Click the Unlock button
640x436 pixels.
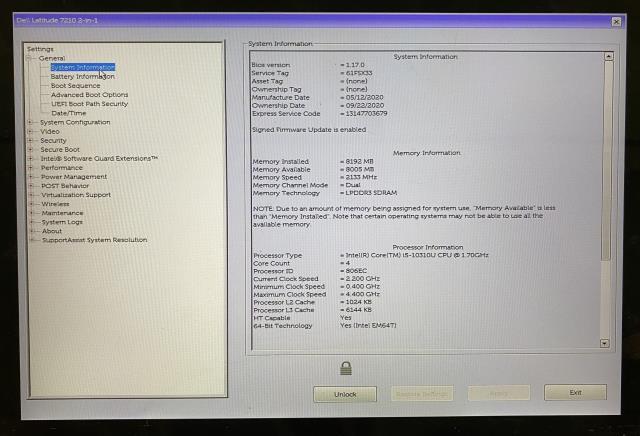tap(345, 394)
